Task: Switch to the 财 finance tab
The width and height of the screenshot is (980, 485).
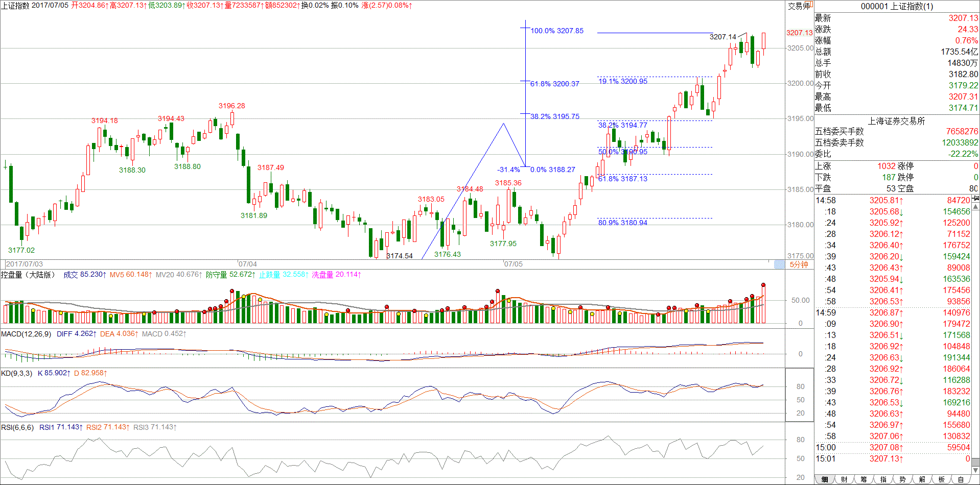Action: 844,479
